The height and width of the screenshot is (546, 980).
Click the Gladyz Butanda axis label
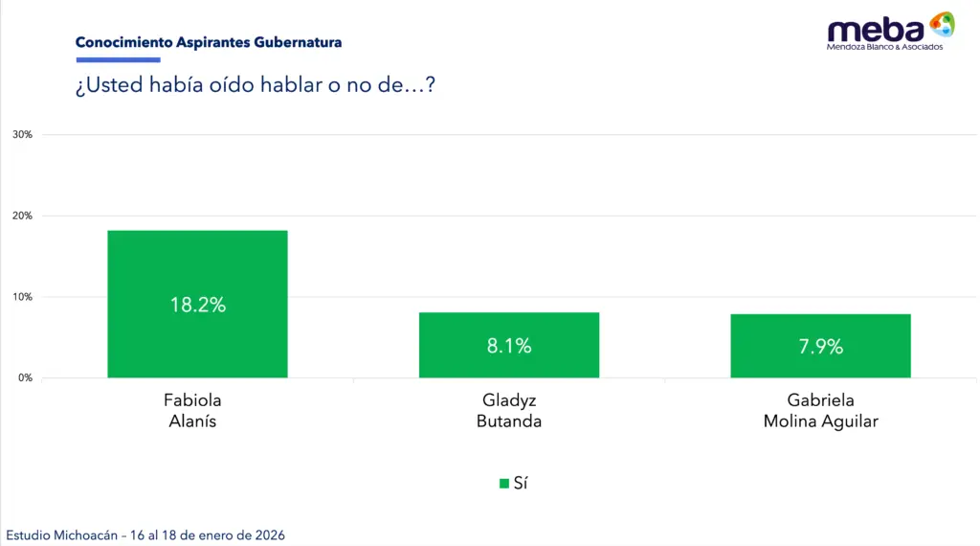click(509, 411)
